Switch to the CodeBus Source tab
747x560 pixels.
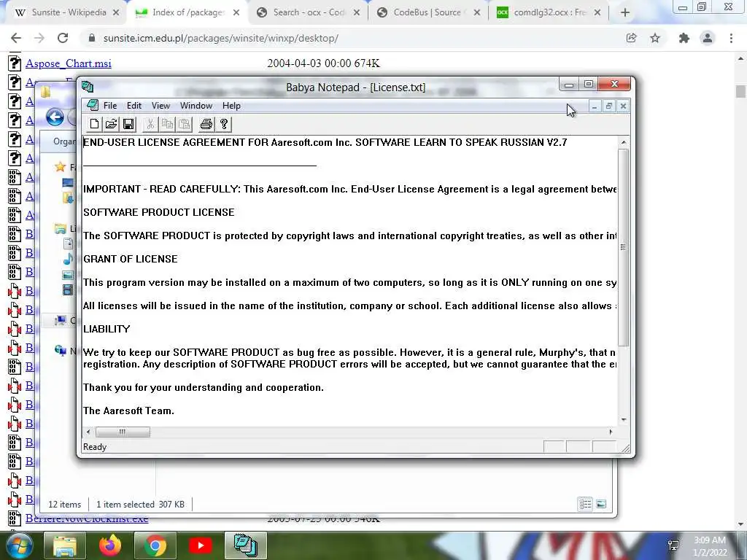point(427,12)
